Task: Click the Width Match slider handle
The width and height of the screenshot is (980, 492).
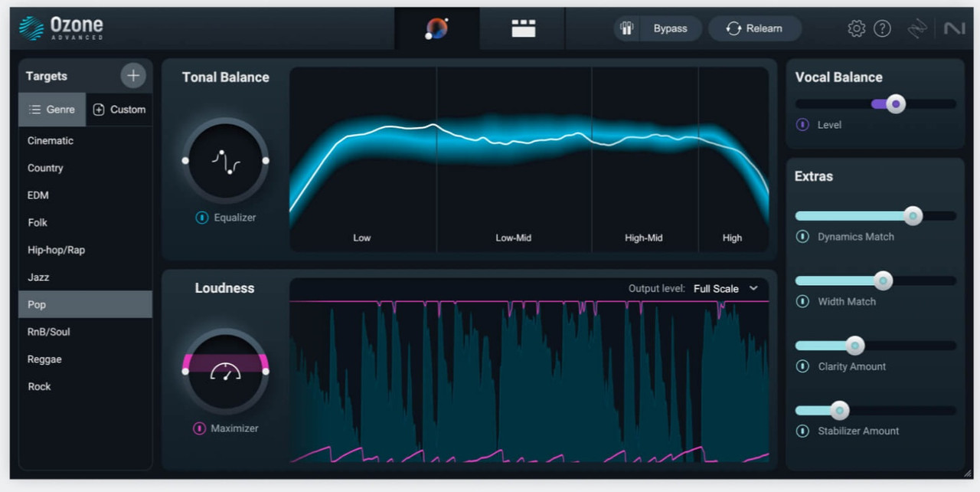Action: (883, 281)
